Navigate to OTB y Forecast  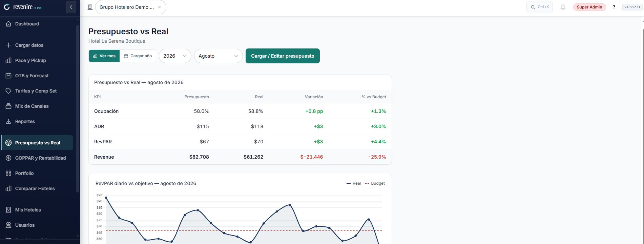click(37, 76)
